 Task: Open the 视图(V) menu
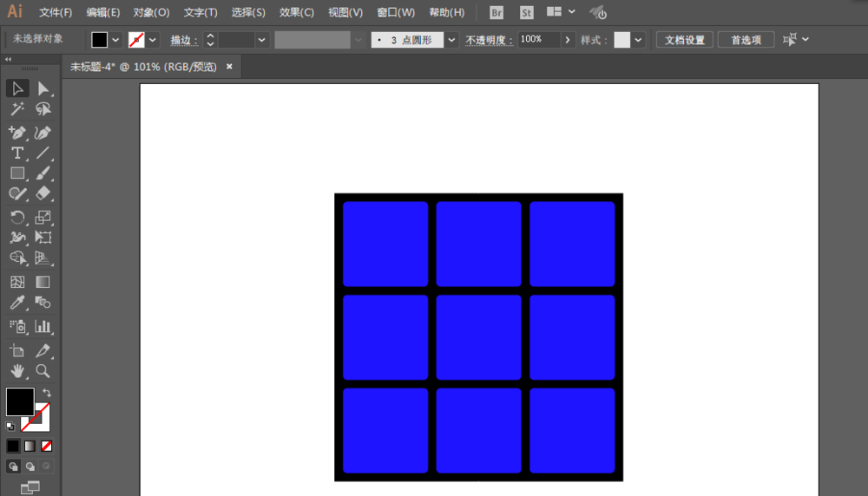345,12
